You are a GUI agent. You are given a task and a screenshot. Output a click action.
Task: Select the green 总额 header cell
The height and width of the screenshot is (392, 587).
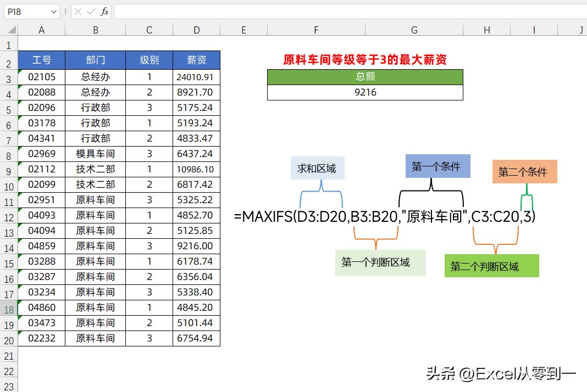[364, 77]
